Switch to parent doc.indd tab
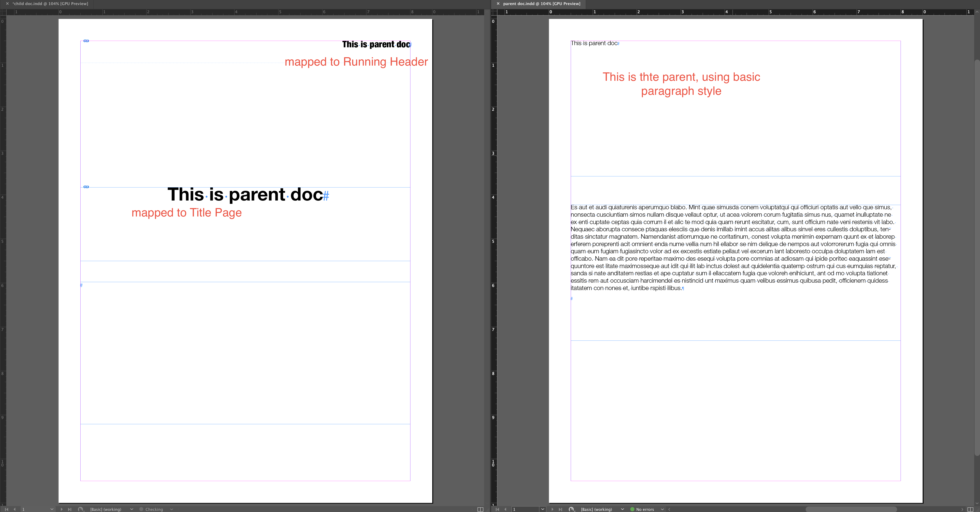Screen dimensions: 980x512 coord(541,4)
